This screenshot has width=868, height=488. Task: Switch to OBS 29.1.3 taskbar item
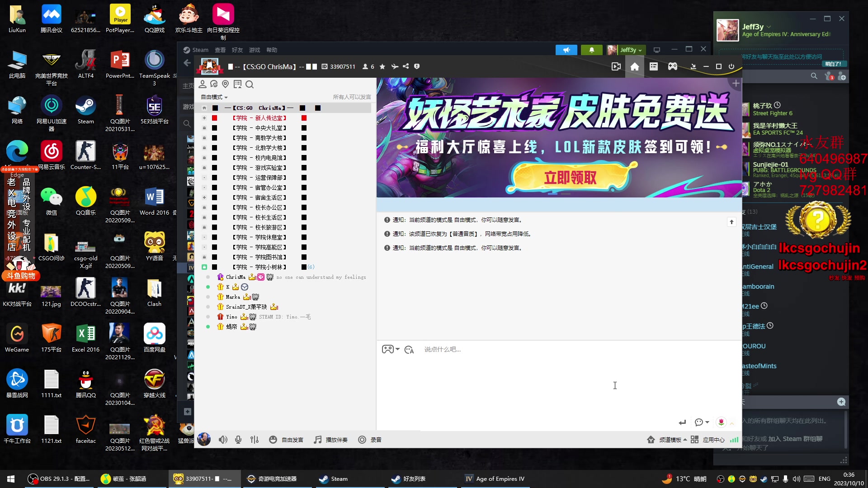59,479
